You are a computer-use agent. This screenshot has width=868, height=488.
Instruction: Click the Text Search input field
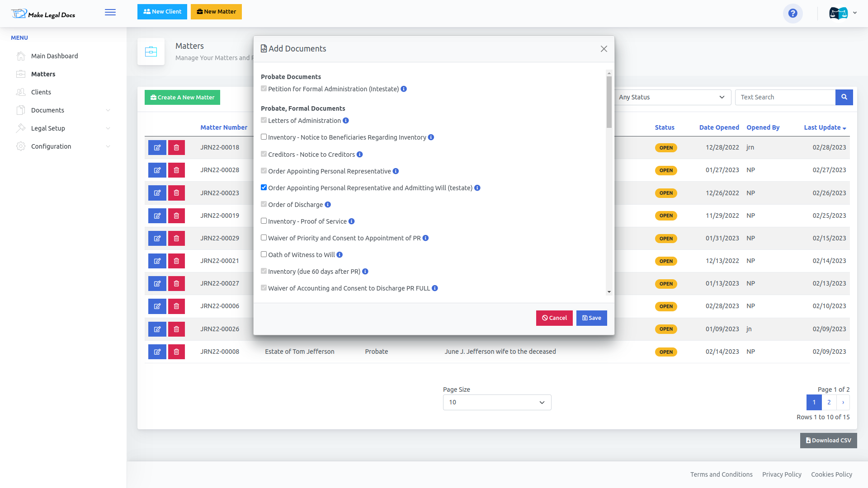(785, 97)
